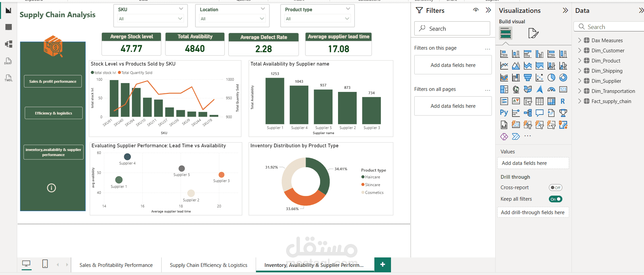This screenshot has width=644, height=275.
Task: Open Model view from left sidebar
Action: (x=8, y=44)
